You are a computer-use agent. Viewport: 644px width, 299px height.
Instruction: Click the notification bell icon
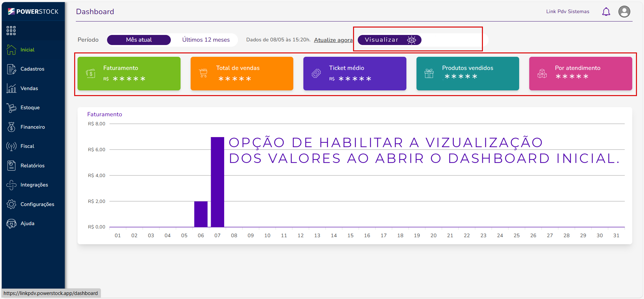606,12
